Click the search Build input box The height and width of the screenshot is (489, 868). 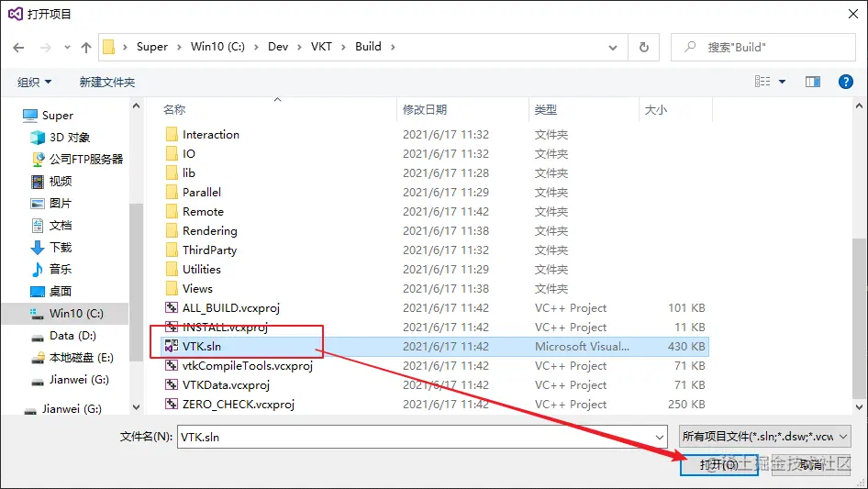pyautogui.click(x=762, y=47)
